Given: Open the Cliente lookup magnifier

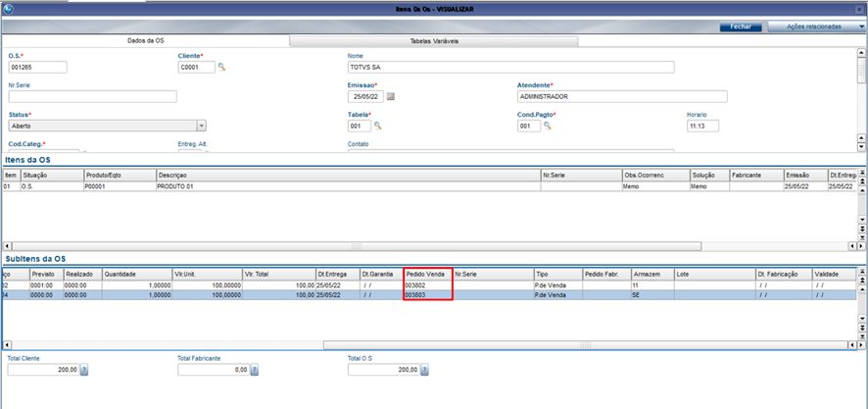Looking at the screenshot, I should pyautogui.click(x=221, y=67).
